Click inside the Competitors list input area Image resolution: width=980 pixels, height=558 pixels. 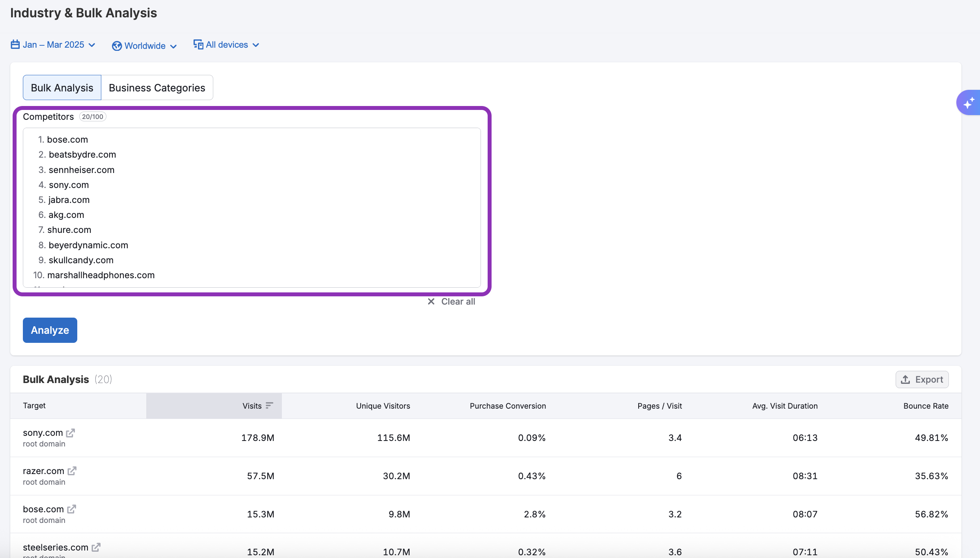(252, 208)
